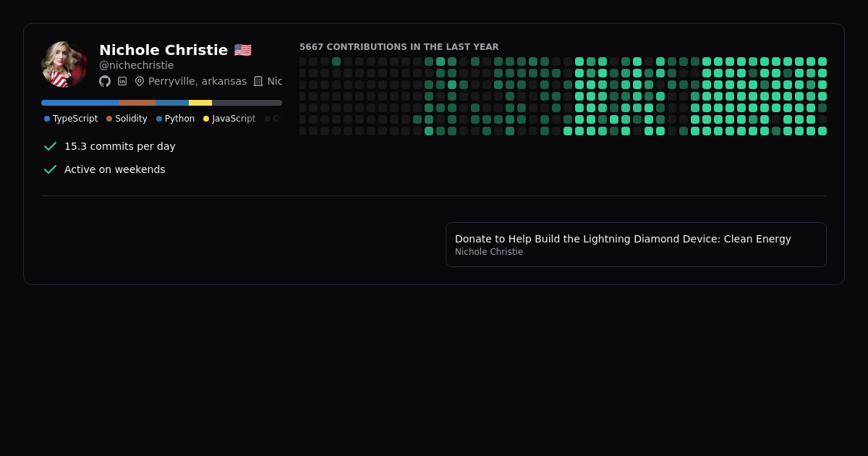
Task: Click the 5667 contributions in the last year heading
Action: click(x=399, y=47)
